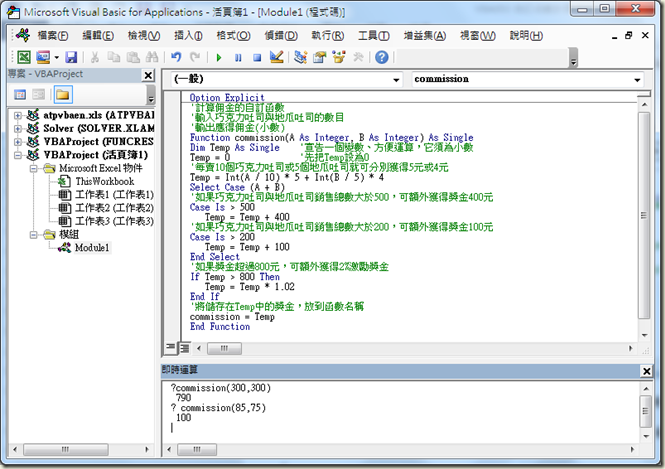Viewport: 665px width, 469px height.
Task: Open the 說明(H) menu
Action: pos(526,36)
